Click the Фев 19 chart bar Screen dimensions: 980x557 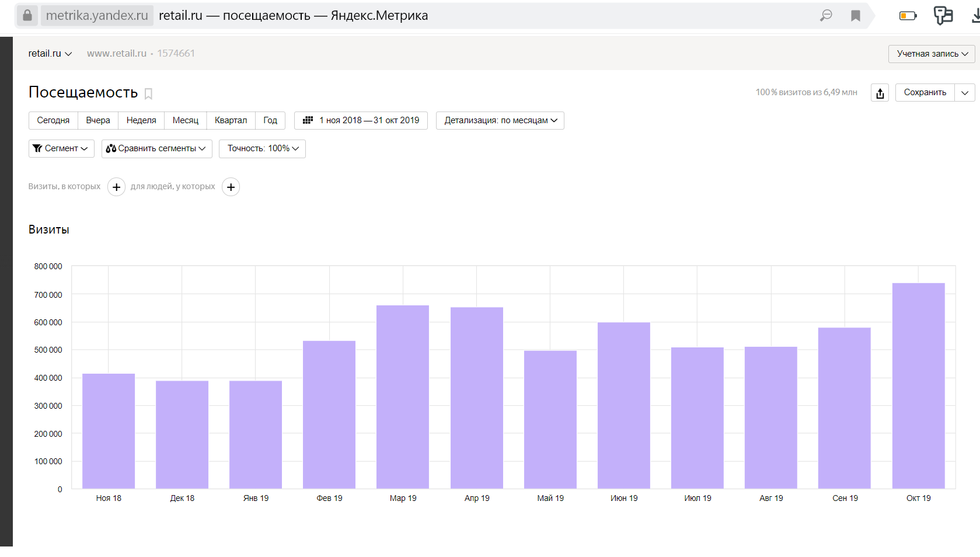point(329,415)
